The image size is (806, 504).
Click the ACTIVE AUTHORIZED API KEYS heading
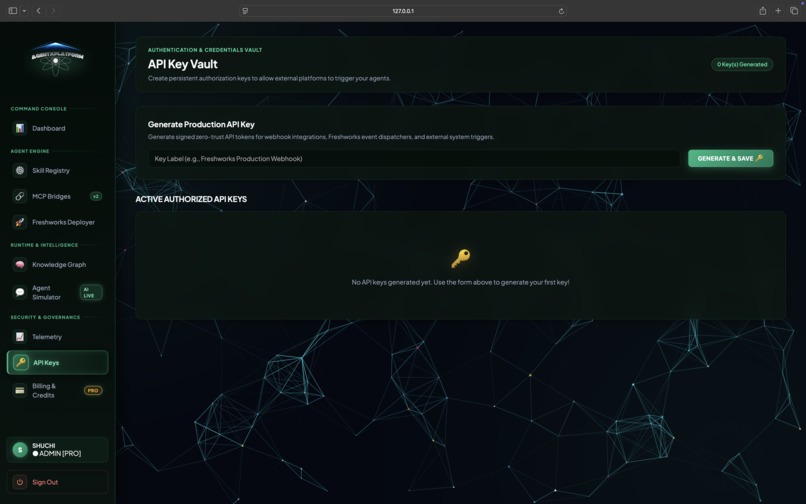[x=191, y=199]
